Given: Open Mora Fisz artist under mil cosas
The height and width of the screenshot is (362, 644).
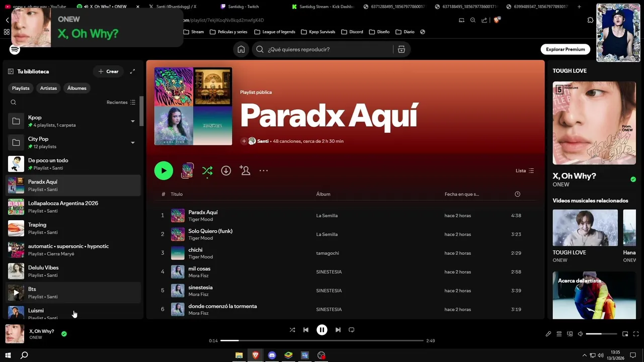Looking at the screenshot, I should 198,276.
